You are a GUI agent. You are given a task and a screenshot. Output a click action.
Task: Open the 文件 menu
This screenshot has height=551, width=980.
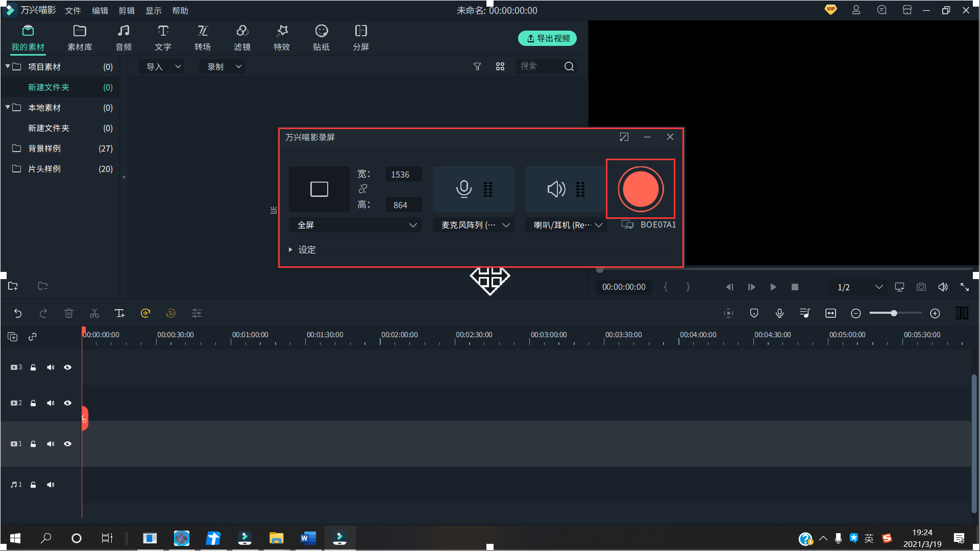click(x=73, y=11)
